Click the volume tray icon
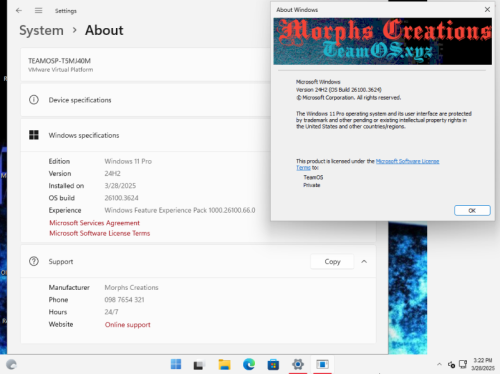Viewport: 500px width, 374px height. click(x=451, y=364)
